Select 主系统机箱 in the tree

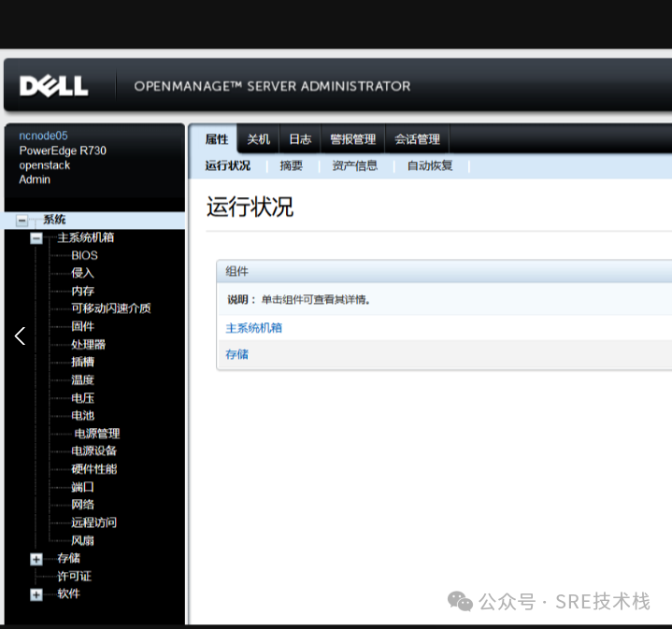coord(86,237)
